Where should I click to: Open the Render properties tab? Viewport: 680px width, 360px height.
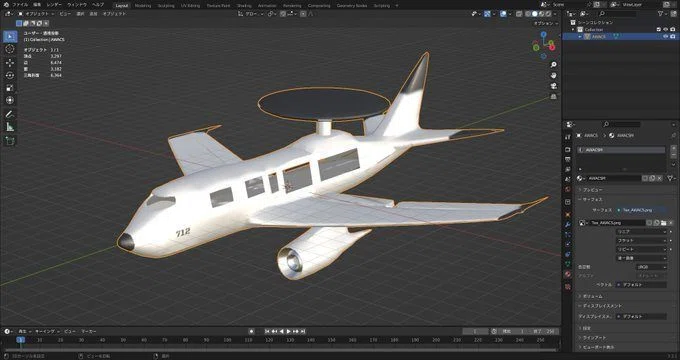(568, 149)
